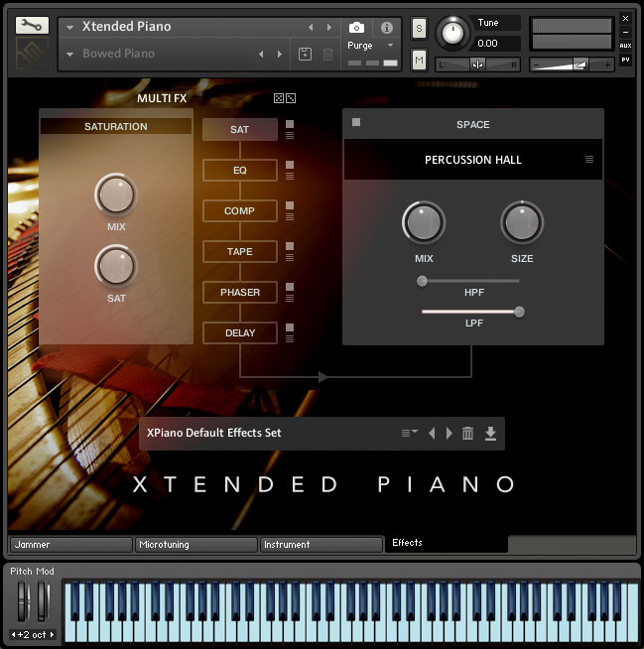
Task: Toggle the TAPE effect on/off square
Action: coord(290,246)
